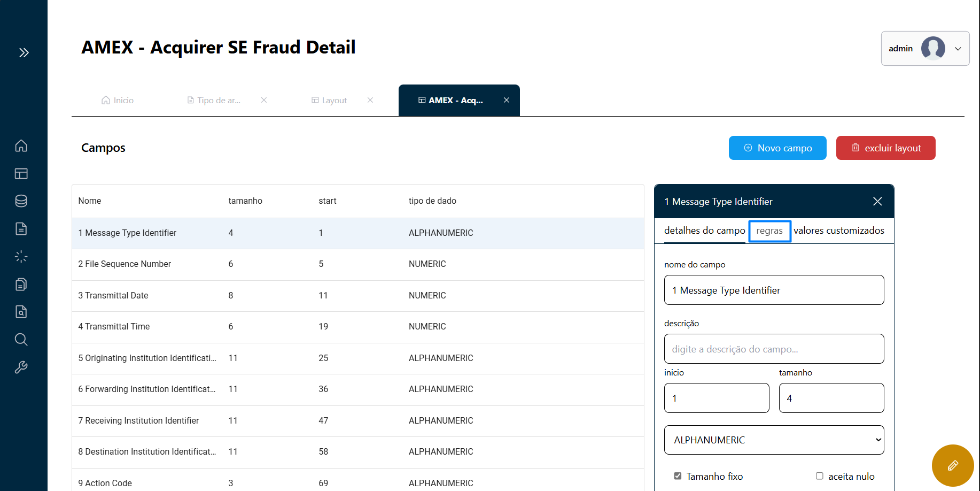Image resolution: width=980 pixels, height=491 pixels.
Task: Open the magnifier search icon in sidebar
Action: pyautogui.click(x=21, y=340)
